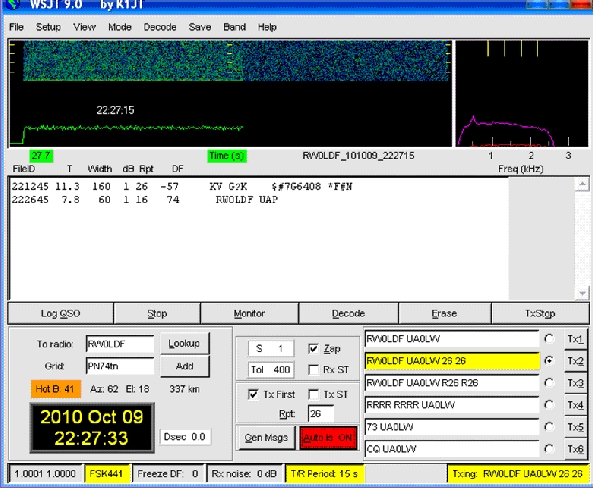
Task: Enable the Rx ST checkbox
Action: [x=313, y=370]
